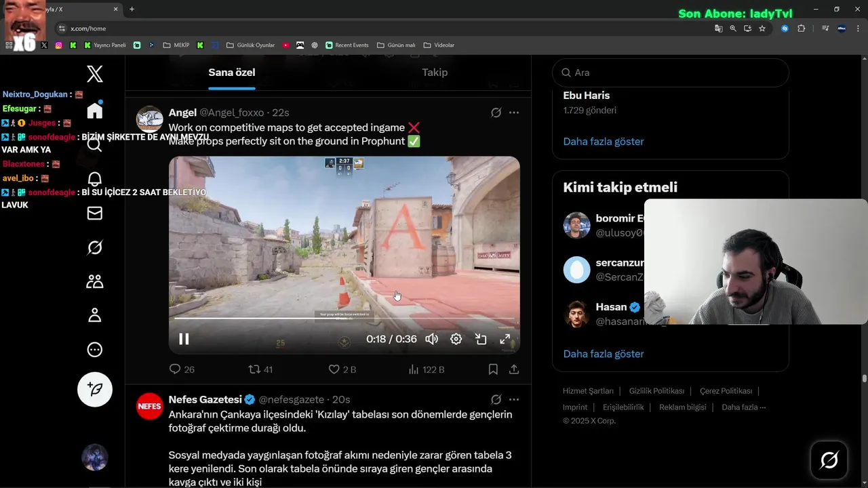Switch to the Takip tab

(435, 73)
